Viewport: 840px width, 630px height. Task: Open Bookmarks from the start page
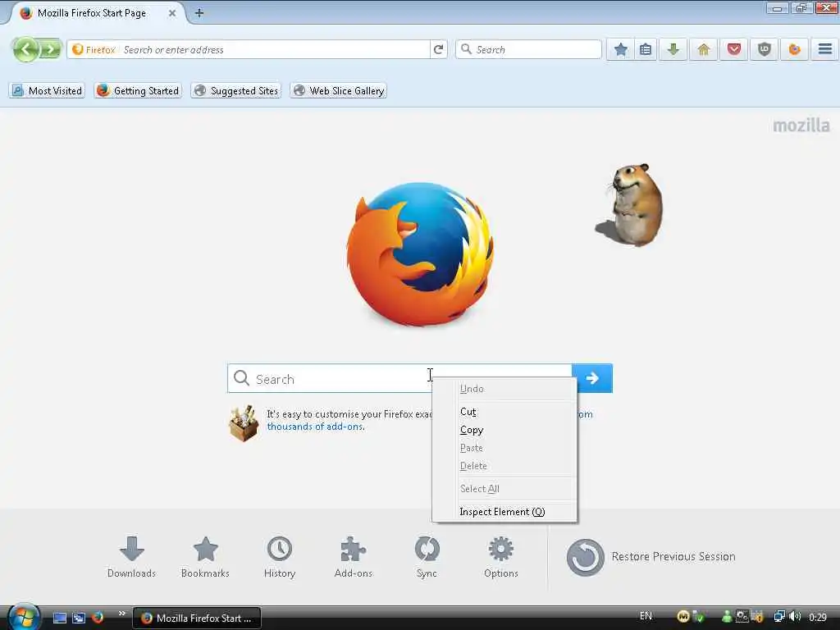(205, 557)
